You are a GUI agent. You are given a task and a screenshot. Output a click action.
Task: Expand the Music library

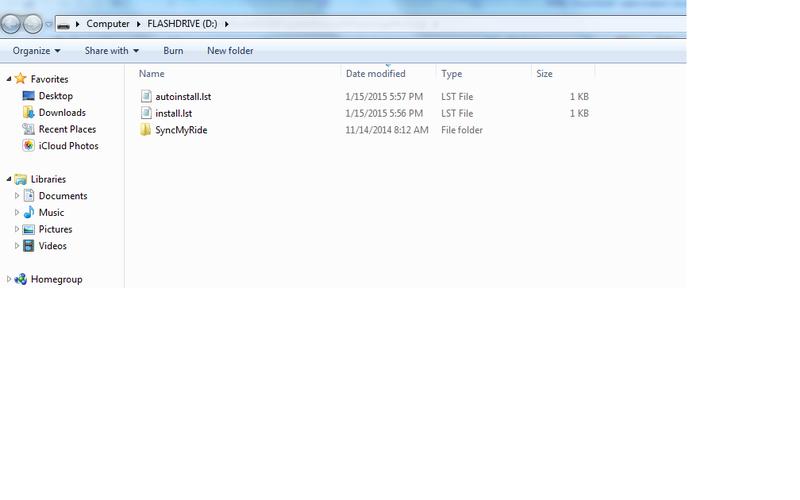click(x=17, y=212)
